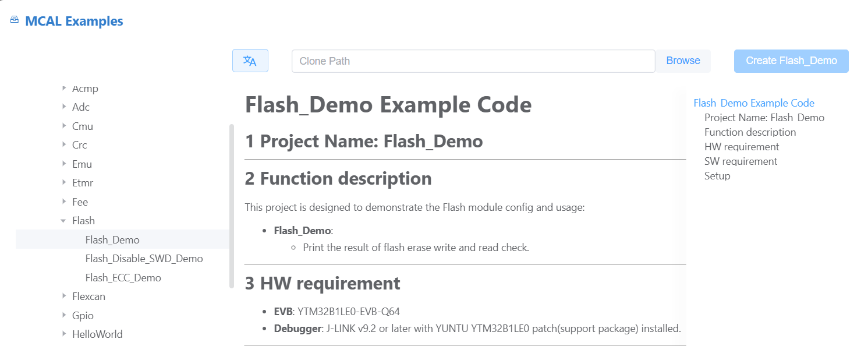Expand the Gpio tree arrow
The height and width of the screenshot is (346, 868).
[x=64, y=315]
